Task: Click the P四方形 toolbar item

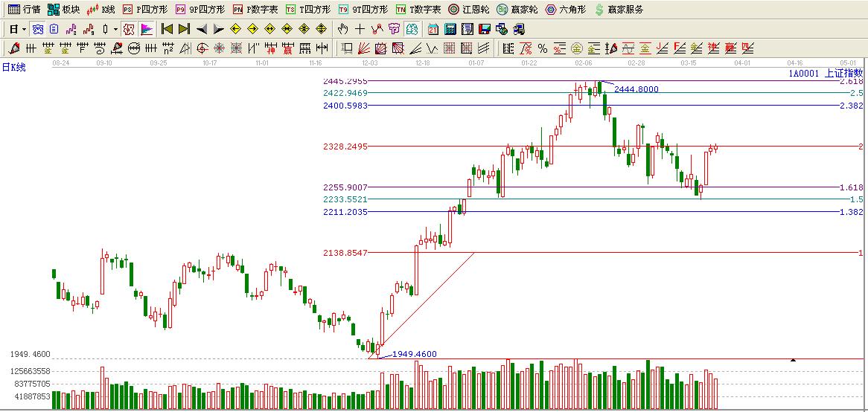Action: [x=145, y=10]
